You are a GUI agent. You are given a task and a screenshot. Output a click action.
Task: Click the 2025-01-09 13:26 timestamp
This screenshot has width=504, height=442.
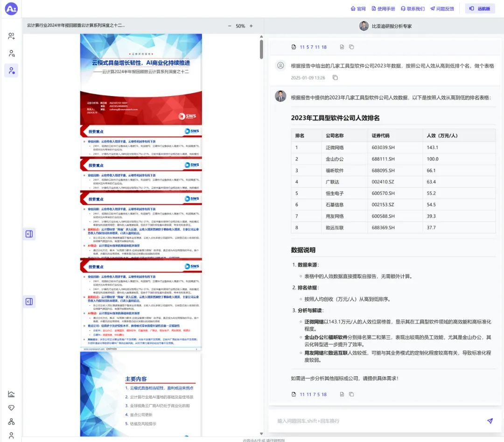(308, 78)
